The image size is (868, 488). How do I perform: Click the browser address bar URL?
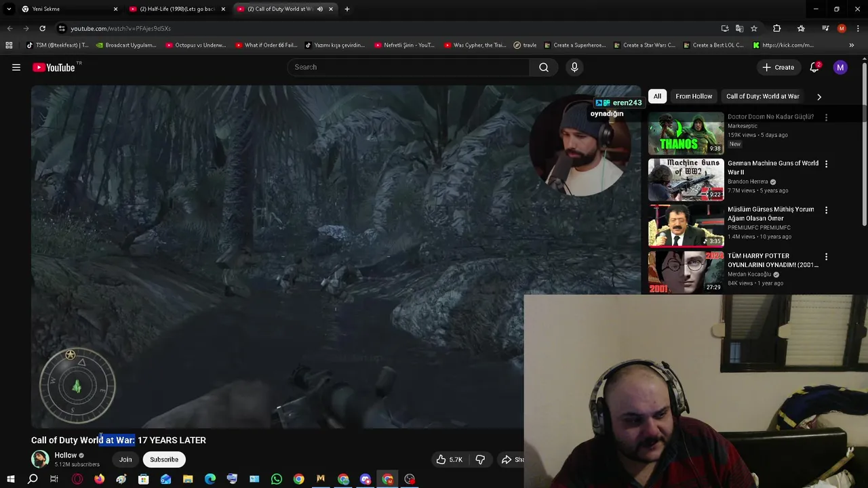[121, 28]
